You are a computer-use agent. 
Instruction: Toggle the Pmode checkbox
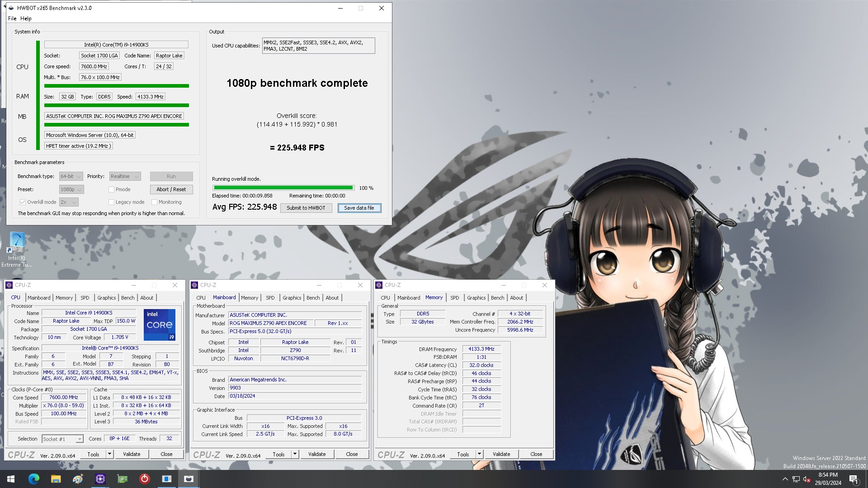pyautogui.click(x=111, y=189)
